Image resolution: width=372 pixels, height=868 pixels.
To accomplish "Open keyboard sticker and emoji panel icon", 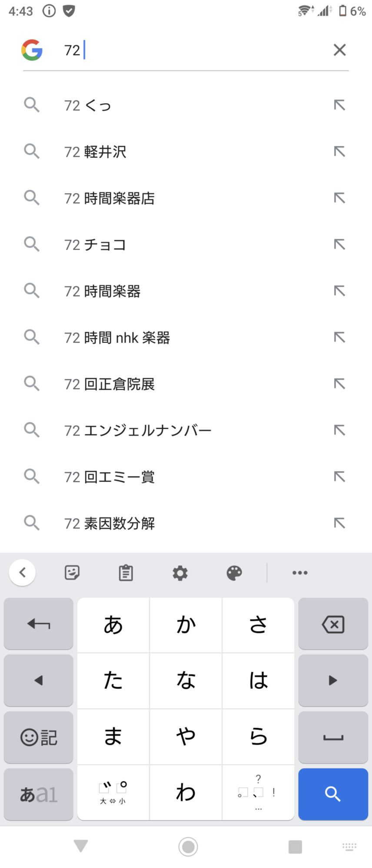I will [x=72, y=573].
